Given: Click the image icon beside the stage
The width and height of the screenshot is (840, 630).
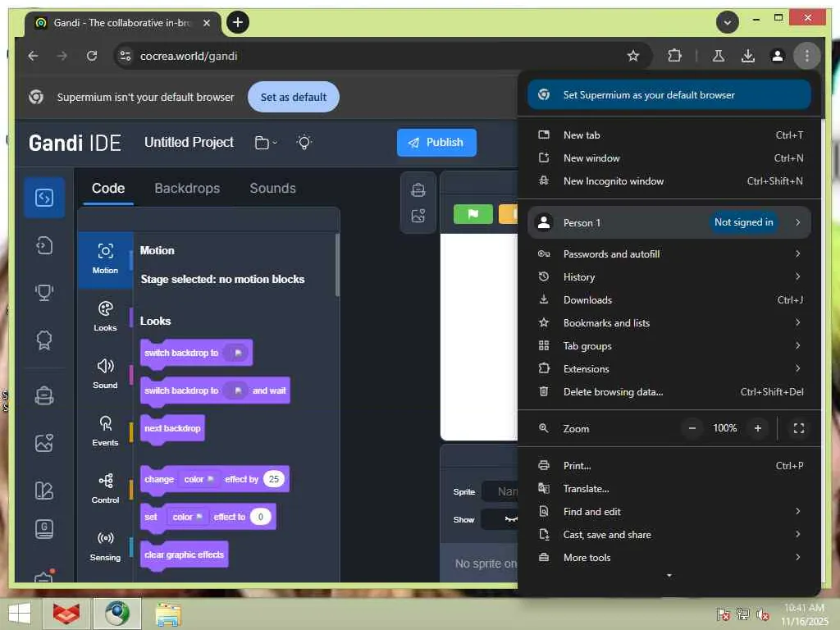Looking at the screenshot, I should pos(418,216).
